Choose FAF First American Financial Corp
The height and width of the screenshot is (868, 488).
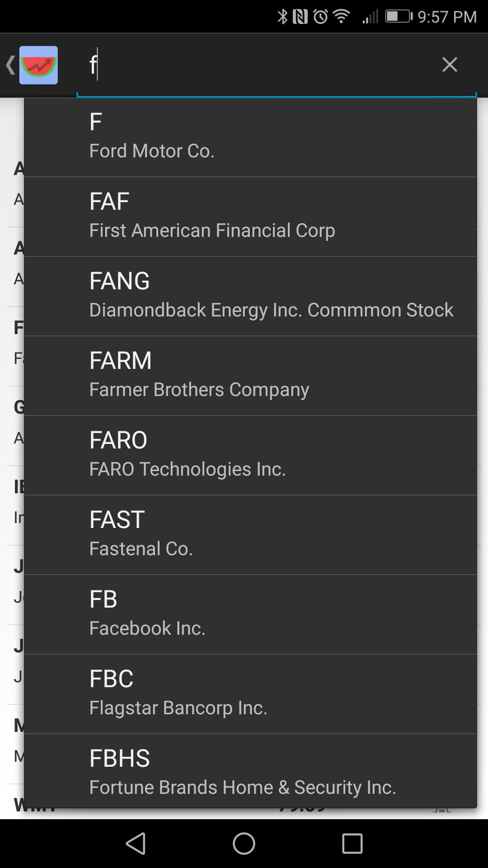tap(250, 216)
